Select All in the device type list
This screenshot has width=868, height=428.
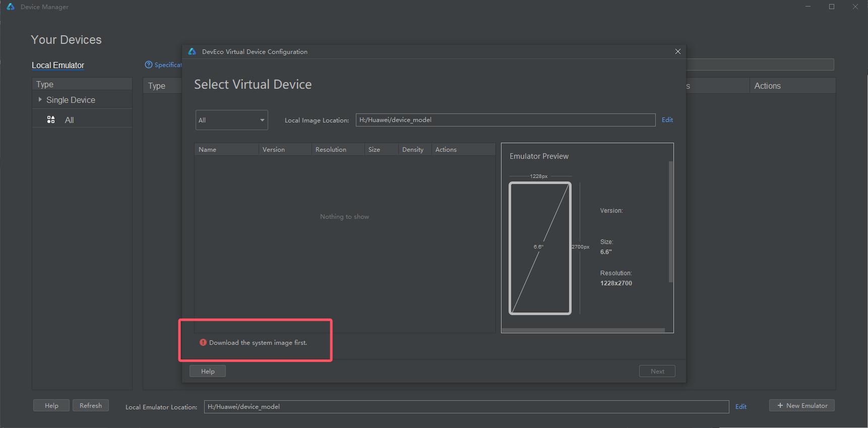click(x=69, y=120)
